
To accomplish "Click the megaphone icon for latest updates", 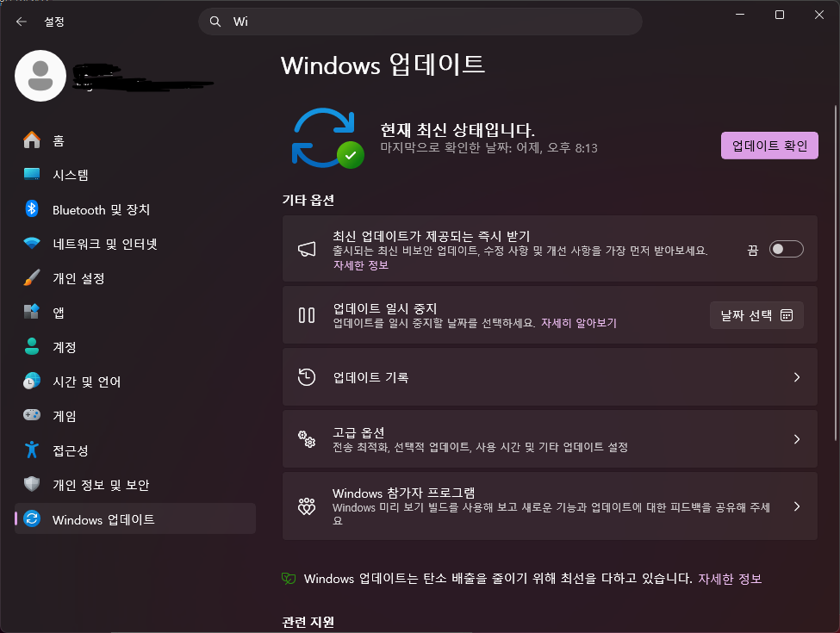I will coord(307,249).
